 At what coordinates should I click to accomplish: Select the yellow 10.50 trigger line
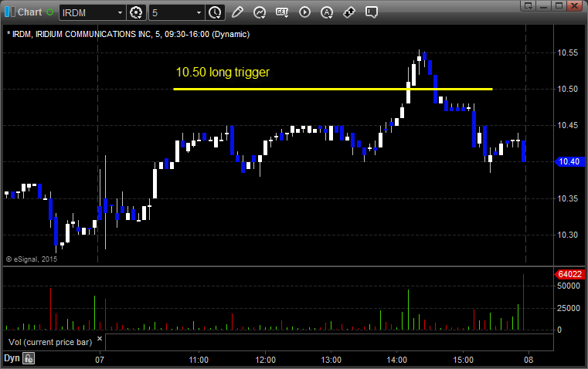(333, 89)
